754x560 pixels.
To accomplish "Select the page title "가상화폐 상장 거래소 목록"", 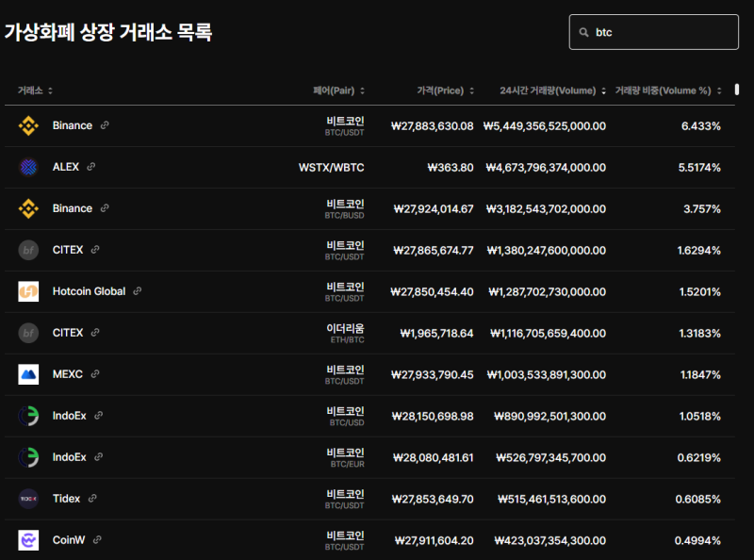I will coord(108,32).
